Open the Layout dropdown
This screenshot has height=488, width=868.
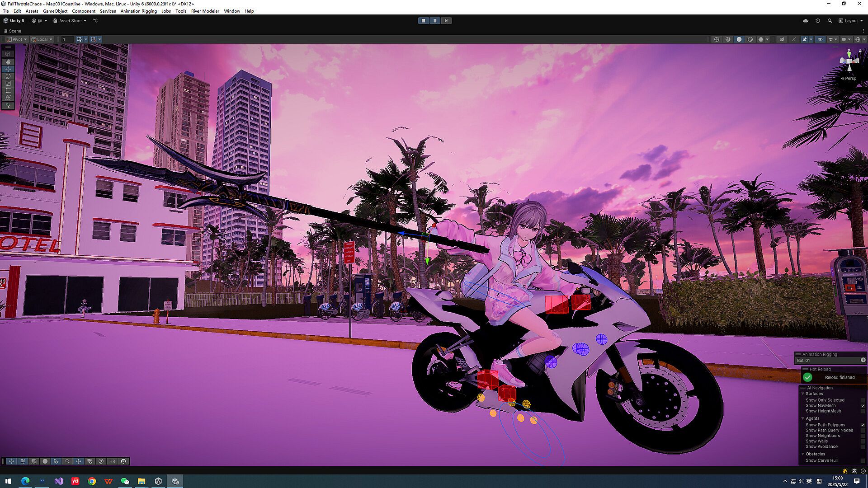[x=851, y=21]
